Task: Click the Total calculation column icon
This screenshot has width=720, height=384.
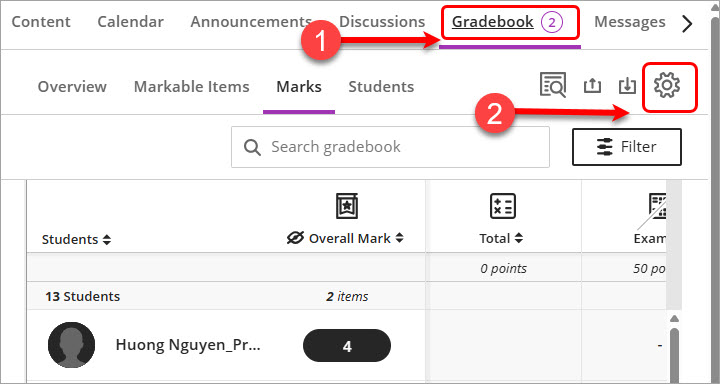Action: pos(503,206)
